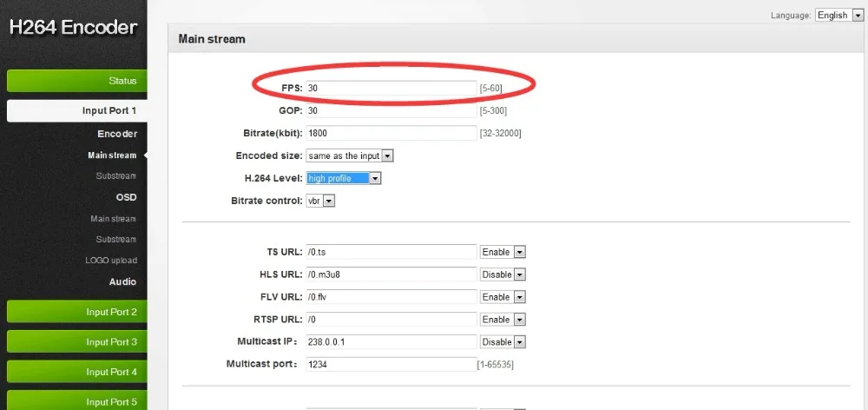Click the Multicast port input field

pos(391,365)
